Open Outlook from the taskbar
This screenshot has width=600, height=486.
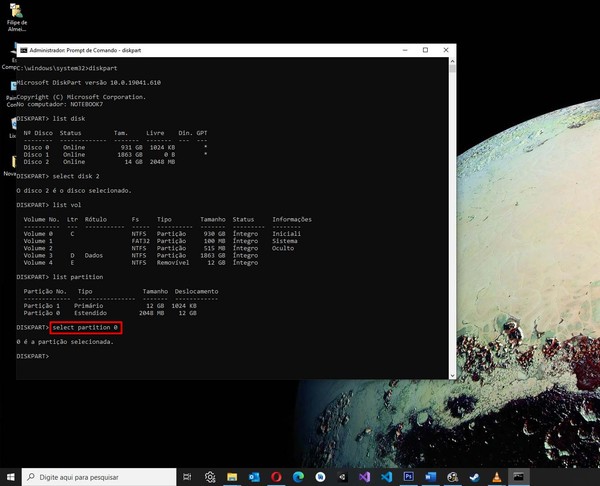(252, 477)
